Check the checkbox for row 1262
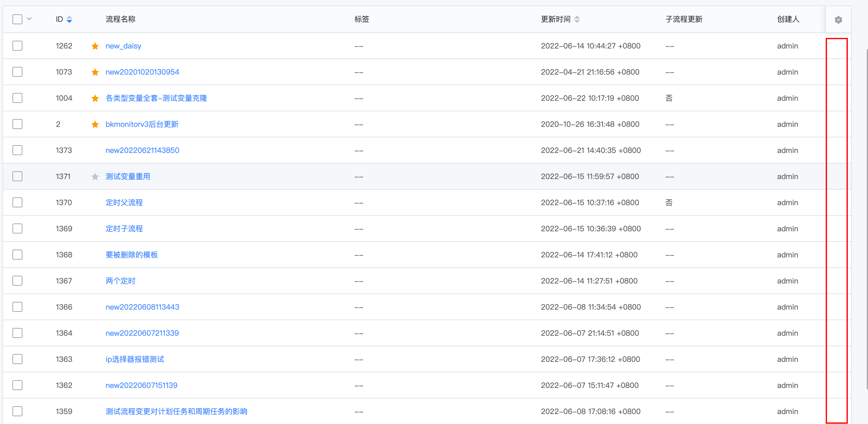The width and height of the screenshot is (868, 424). point(17,46)
